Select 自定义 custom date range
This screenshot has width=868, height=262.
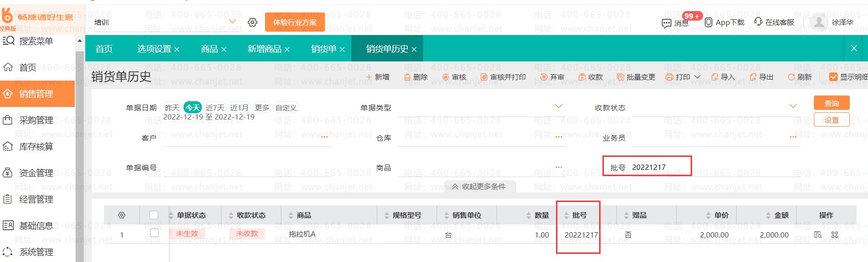click(286, 107)
